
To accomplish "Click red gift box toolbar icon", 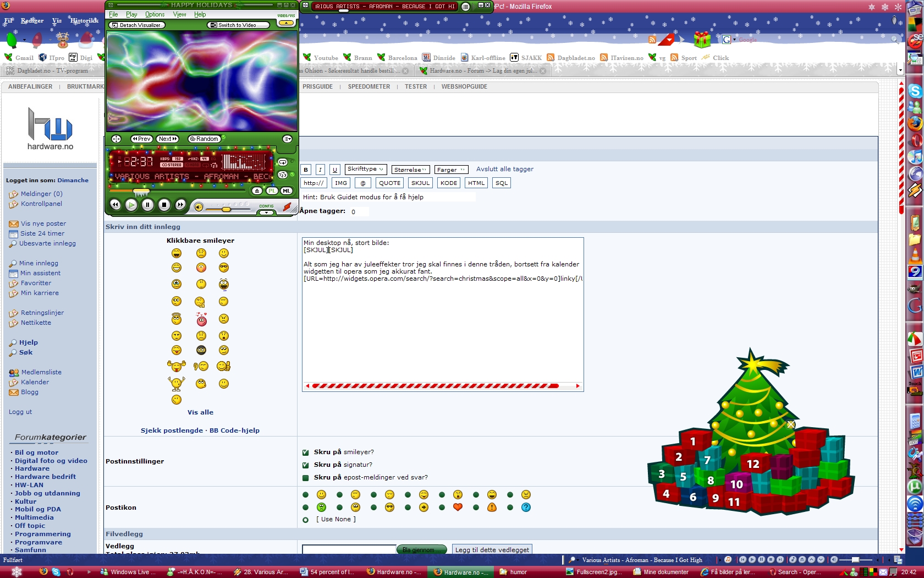I will (x=702, y=40).
